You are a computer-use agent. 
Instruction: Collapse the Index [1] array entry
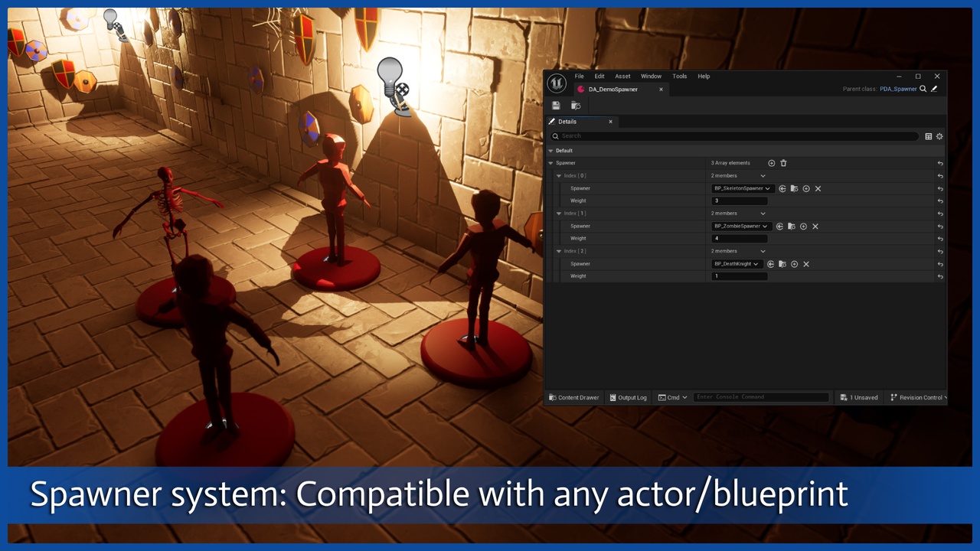pyautogui.click(x=559, y=214)
